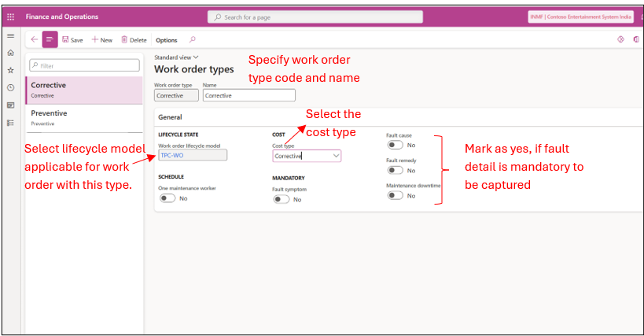Open the Cost type dropdown arrow
The image size is (644, 336).
click(x=336, y=156)
